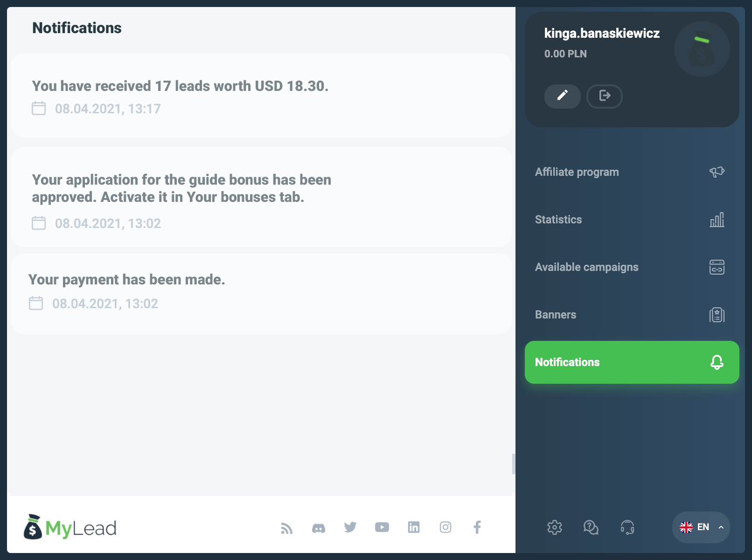Click the MyLead logo
This screenshot has height=560, width=752.
[x=70, y=527]
